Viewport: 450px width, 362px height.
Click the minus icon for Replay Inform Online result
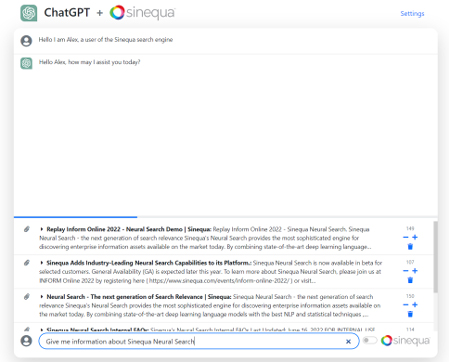tap(406, 237)
